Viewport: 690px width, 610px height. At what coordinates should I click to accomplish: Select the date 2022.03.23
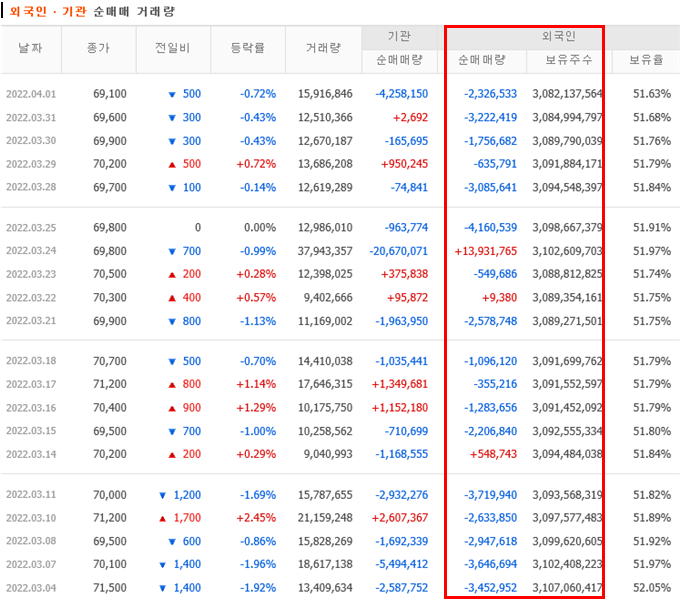(31, 274)
